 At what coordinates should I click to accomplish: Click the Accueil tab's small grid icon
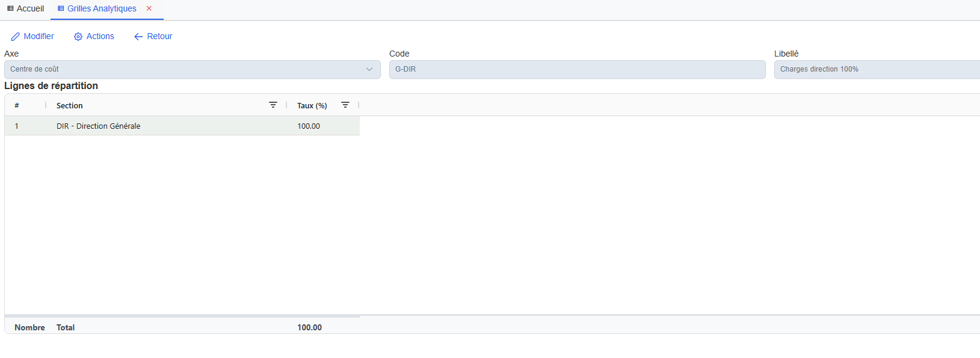pos(10,8)
